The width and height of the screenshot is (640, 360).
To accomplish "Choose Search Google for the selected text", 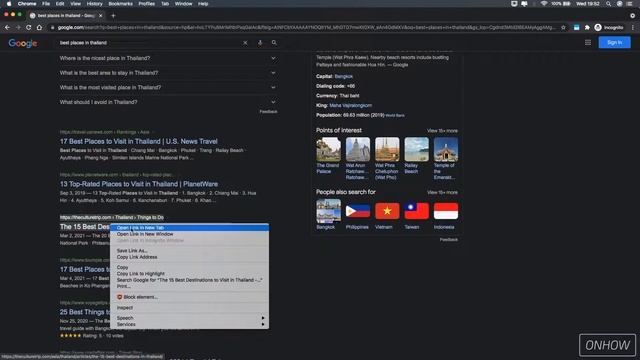I will coord(189,280).
